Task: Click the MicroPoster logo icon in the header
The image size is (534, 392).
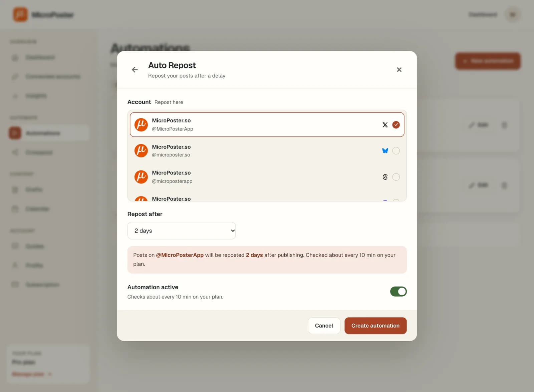Action: [x=20, y=15]
